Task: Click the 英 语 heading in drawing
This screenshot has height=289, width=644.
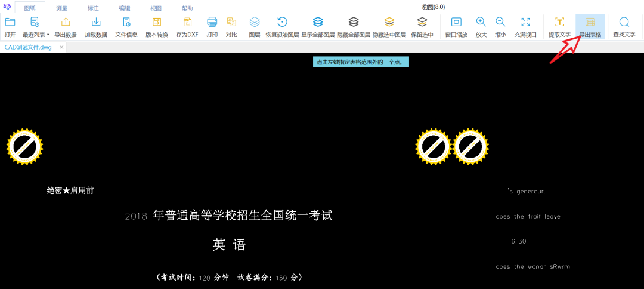Action: tap(229, 245)
